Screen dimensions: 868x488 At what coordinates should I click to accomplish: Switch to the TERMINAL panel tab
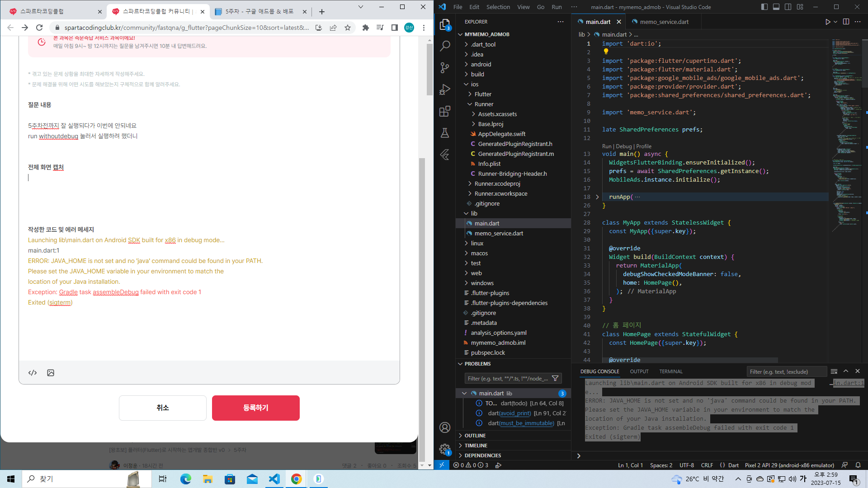click(x=671, y=371)
